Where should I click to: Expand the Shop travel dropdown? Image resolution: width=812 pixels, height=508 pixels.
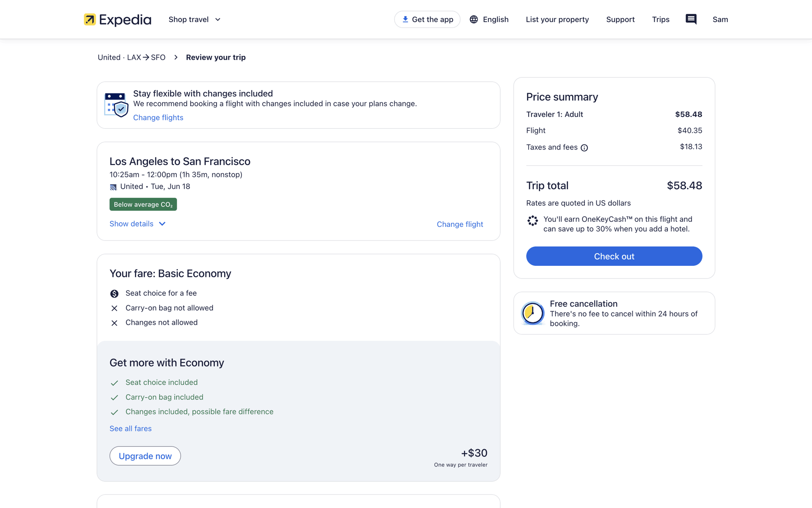click(x=195, y=19)
